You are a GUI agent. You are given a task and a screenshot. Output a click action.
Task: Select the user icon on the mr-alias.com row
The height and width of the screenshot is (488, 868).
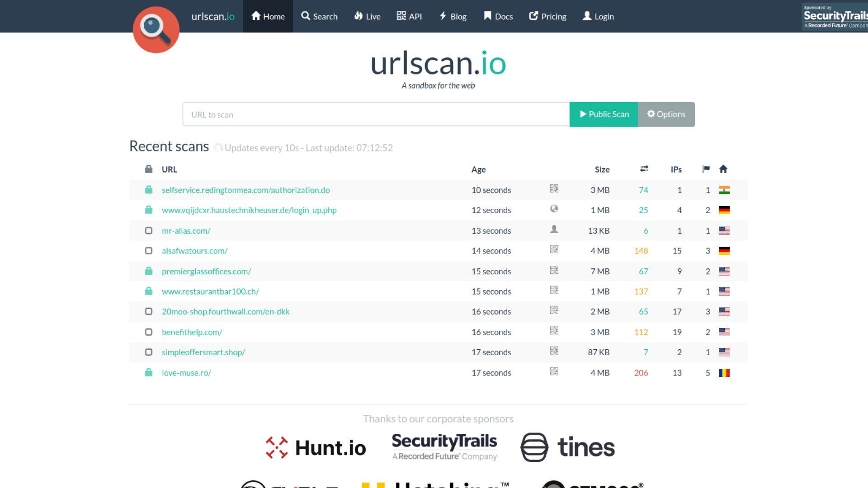click(554, 230)
